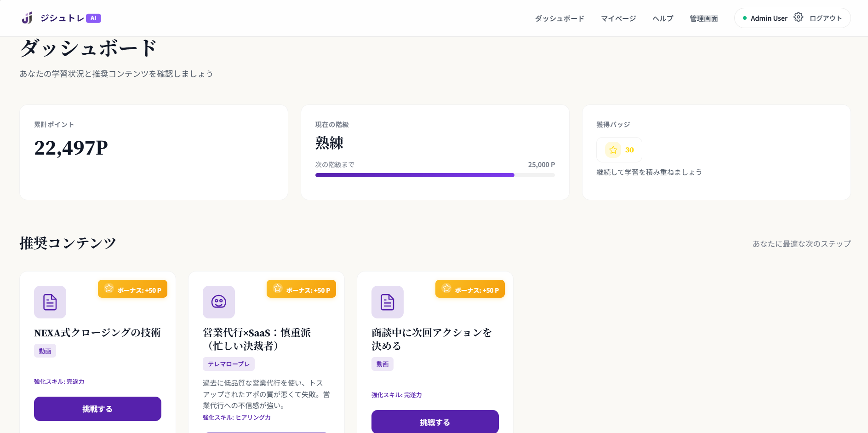Select the 動画 tag on the NEXA card
The width and height of the screenshot is (868, 433).
pyautogui.click(x=45, y=350)
